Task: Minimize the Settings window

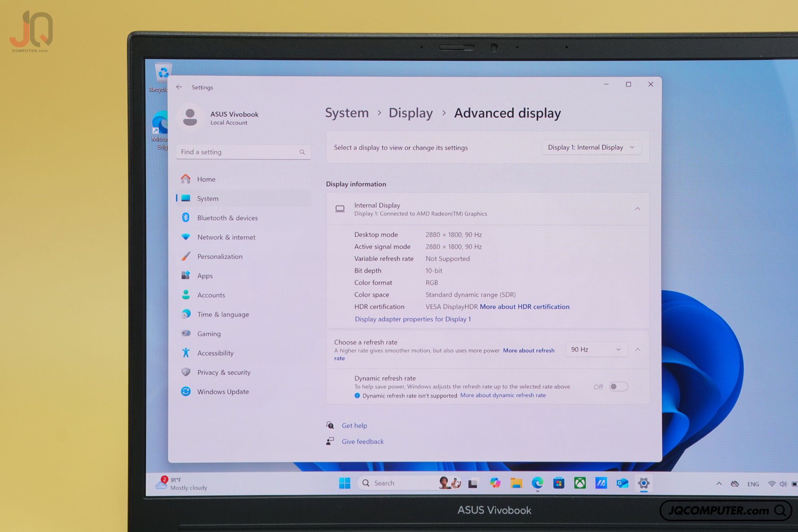Action: (606, 84)
